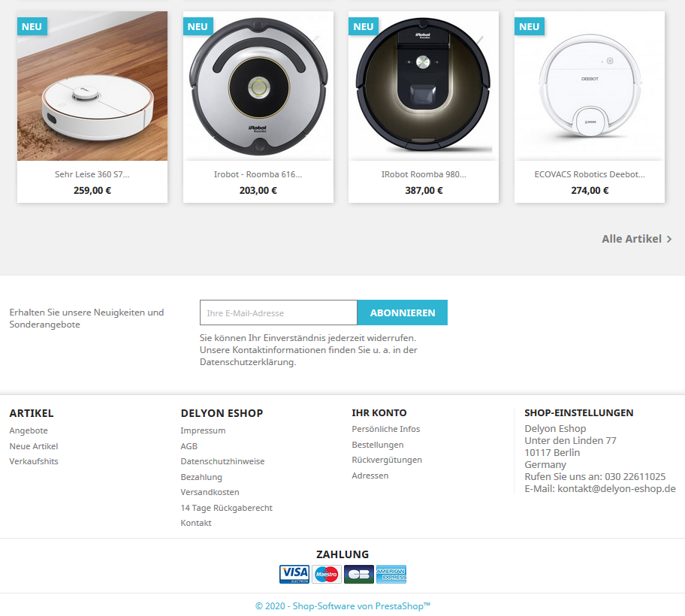Open the Angebote link under Artikel

[x=29, y=430]
